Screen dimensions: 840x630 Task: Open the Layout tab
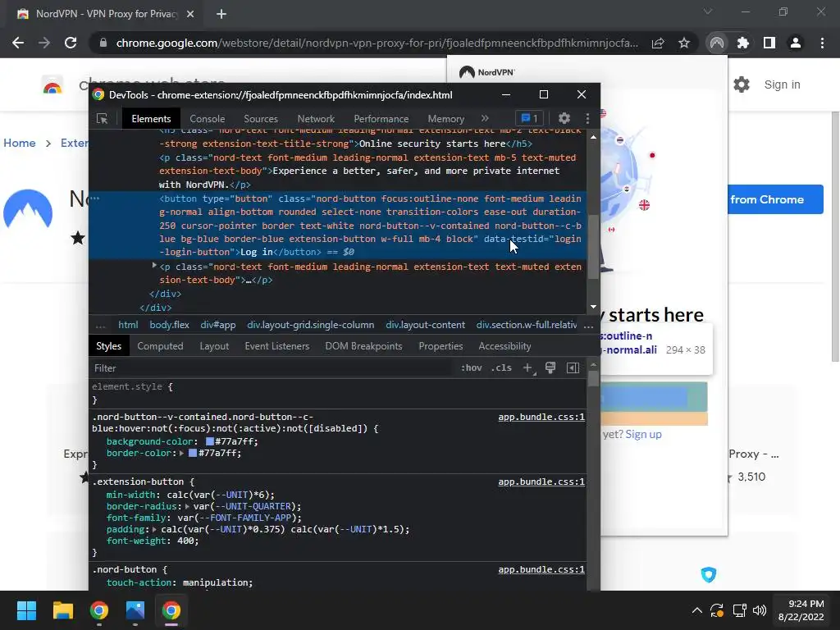pos(214,346)
